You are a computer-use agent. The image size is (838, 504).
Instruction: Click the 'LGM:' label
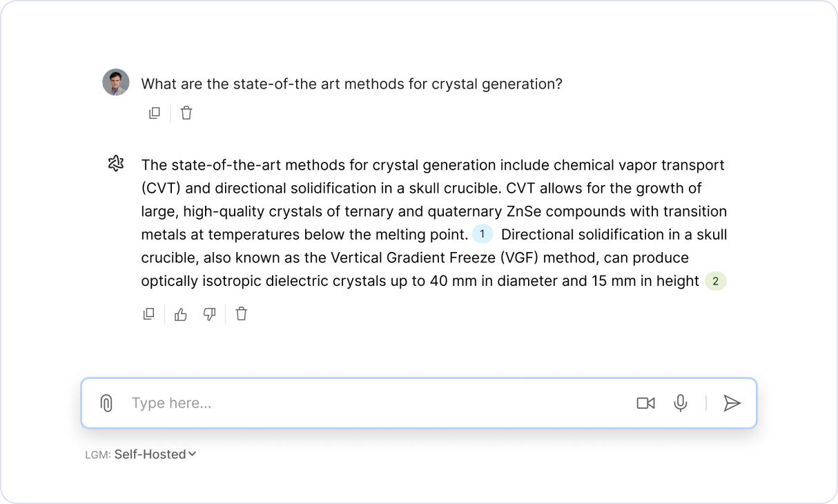pyautogui.click(x=97, y=455)
